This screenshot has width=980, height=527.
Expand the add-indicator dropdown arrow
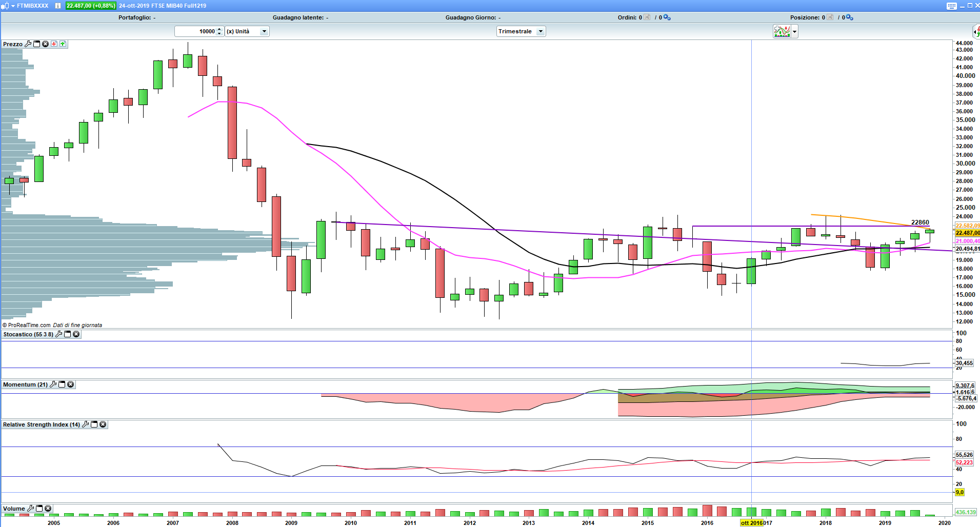[x=794, y=32]
